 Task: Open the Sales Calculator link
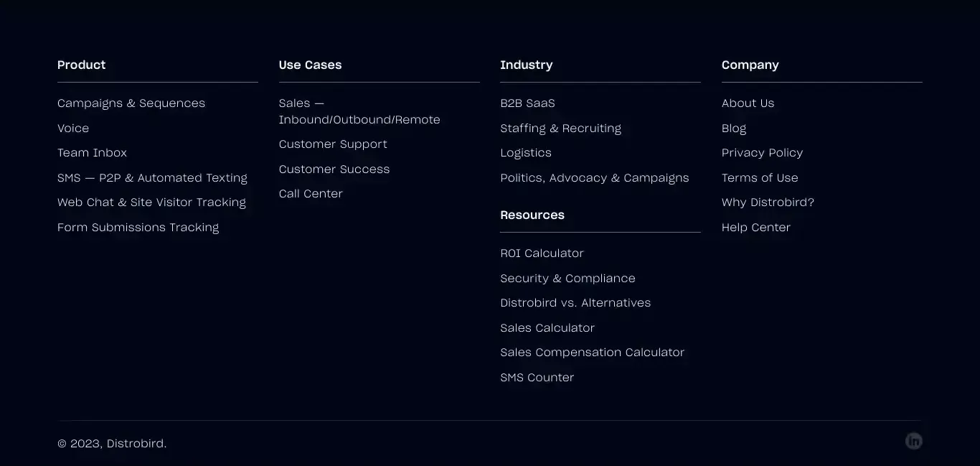pyautogui.click(x=547, y=328)
